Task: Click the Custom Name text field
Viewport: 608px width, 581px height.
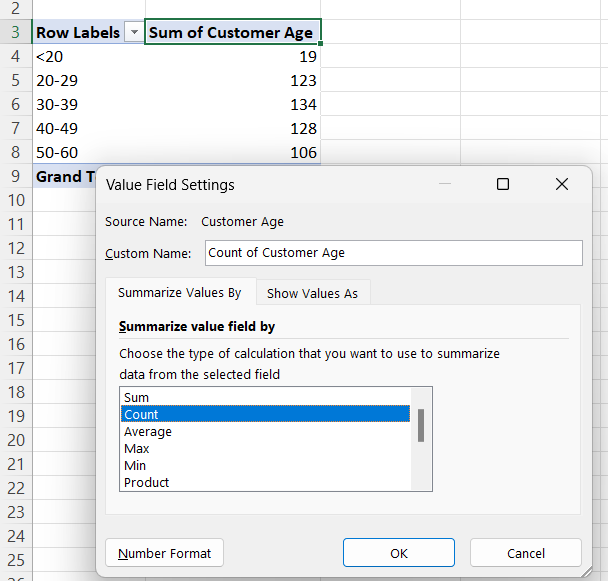Action: [393, 253]
